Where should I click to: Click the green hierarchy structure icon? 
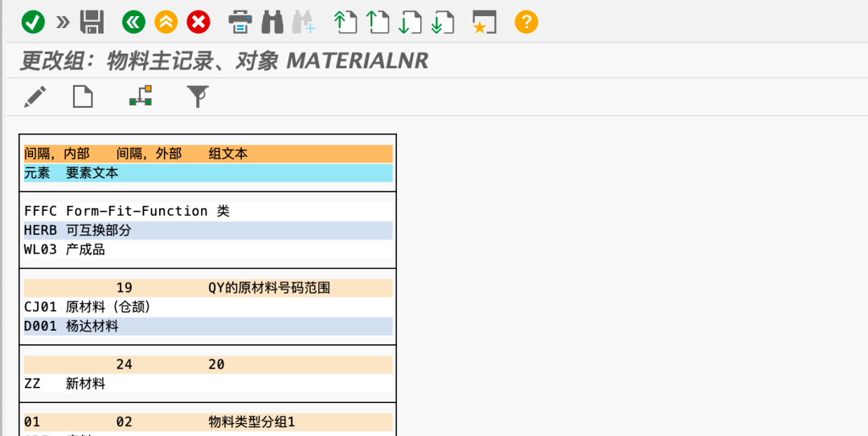point(141,97)
